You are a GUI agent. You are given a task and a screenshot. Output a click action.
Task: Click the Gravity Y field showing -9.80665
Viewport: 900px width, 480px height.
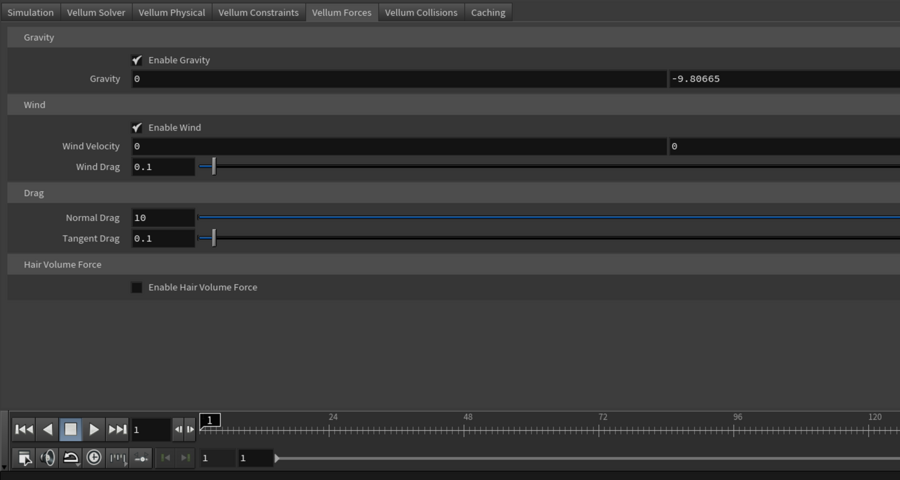click(785, 79)
